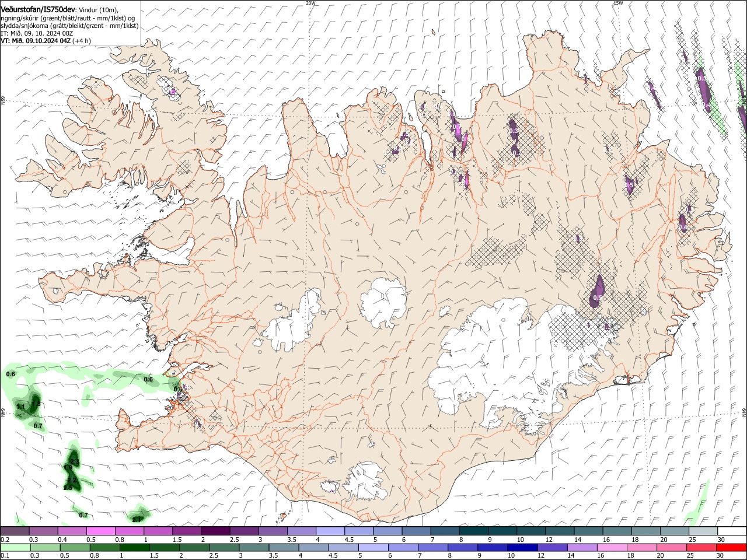Select the white last swatch of upper legend row
The image size is (747, 560).
pyautogui.click(x=732, y=531)
